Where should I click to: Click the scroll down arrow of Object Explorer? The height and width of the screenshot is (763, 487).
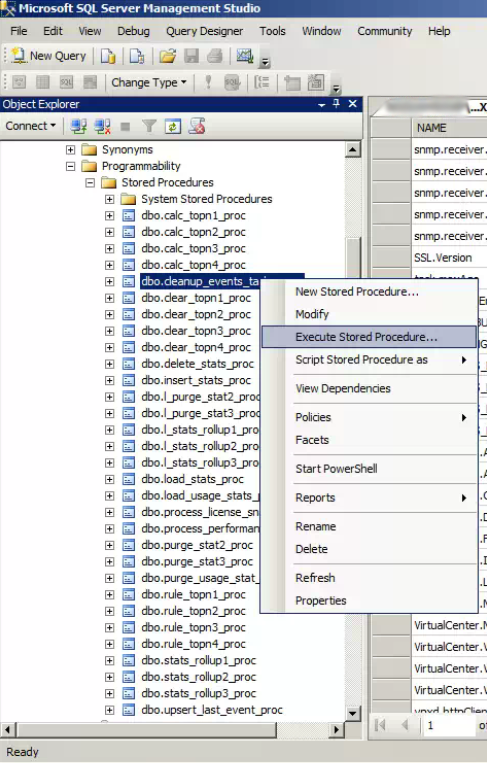point(353,713)
